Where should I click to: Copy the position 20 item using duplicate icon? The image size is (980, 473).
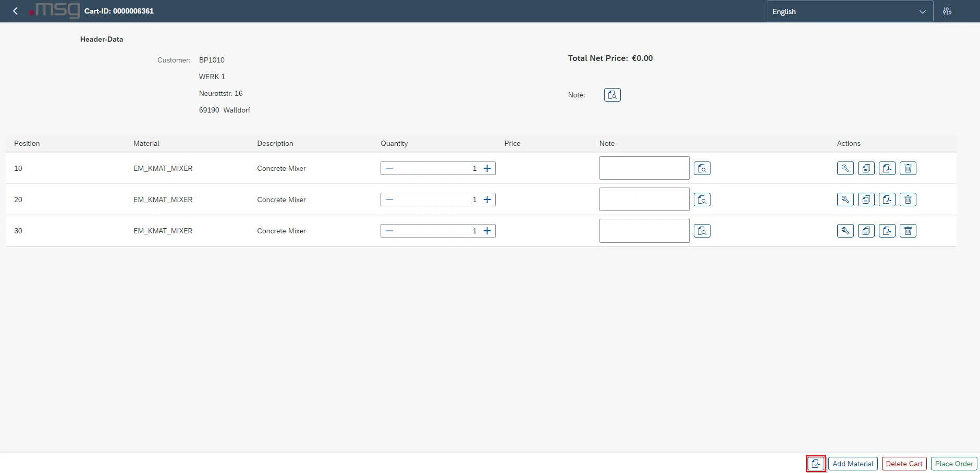(x=866, y=200)
